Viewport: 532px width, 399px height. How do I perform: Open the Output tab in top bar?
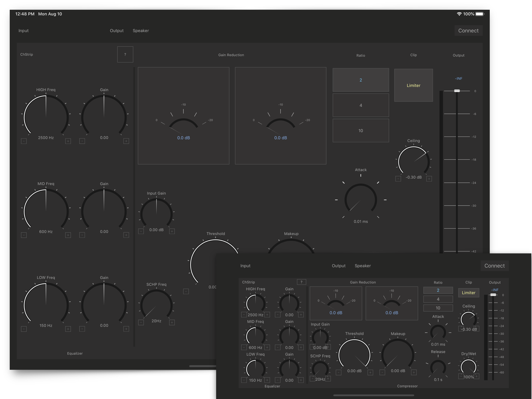click(117, 31)
